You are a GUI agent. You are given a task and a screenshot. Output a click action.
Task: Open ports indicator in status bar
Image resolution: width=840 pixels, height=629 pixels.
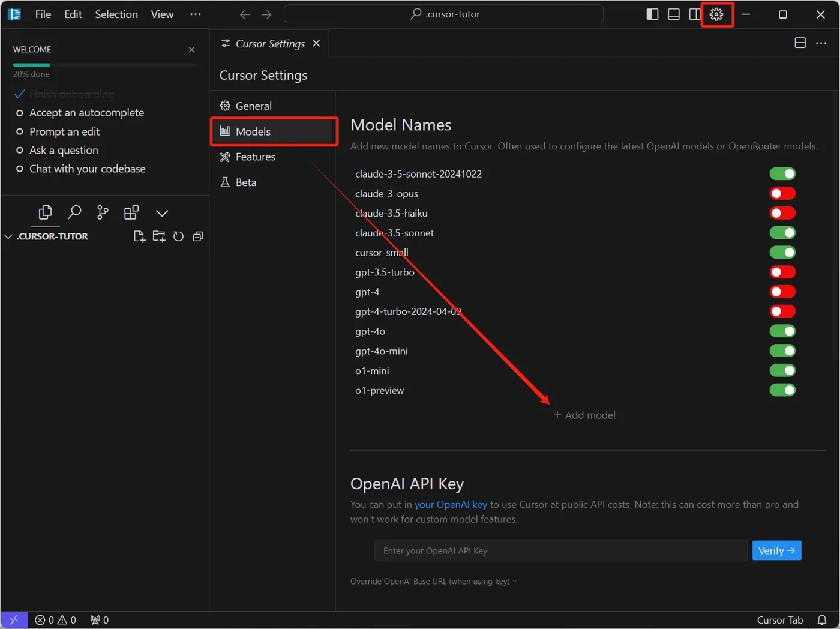tap(100, 620)
